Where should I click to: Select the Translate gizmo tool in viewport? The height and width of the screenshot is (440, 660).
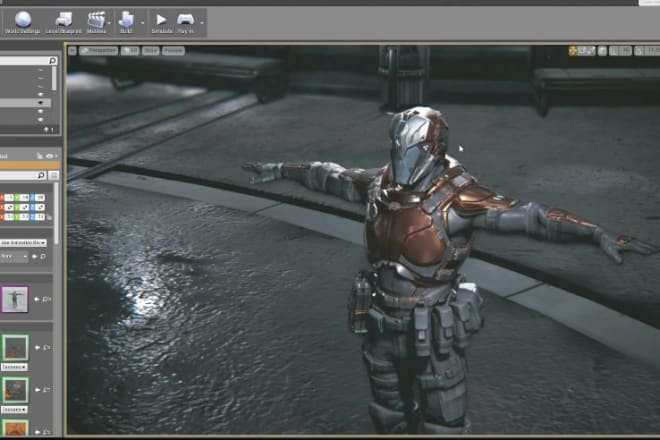(572, 51)
